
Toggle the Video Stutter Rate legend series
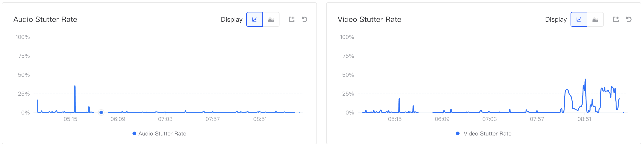(x=484, y=134)
